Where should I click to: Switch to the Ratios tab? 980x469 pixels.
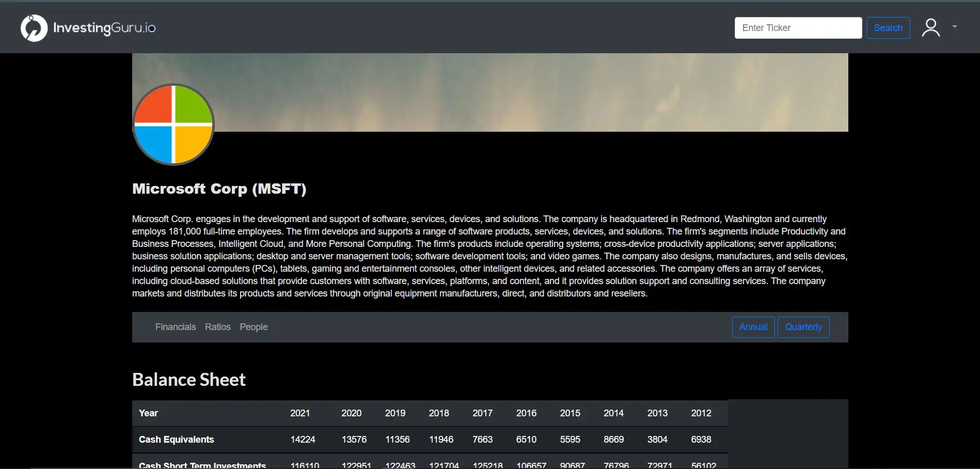pos(217,327)
